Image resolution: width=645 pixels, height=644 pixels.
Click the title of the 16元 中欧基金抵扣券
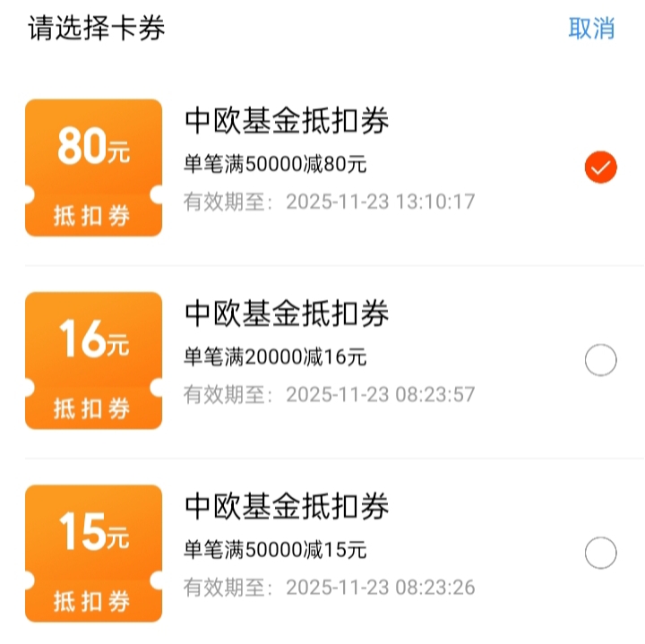click(x=287, y=313)
